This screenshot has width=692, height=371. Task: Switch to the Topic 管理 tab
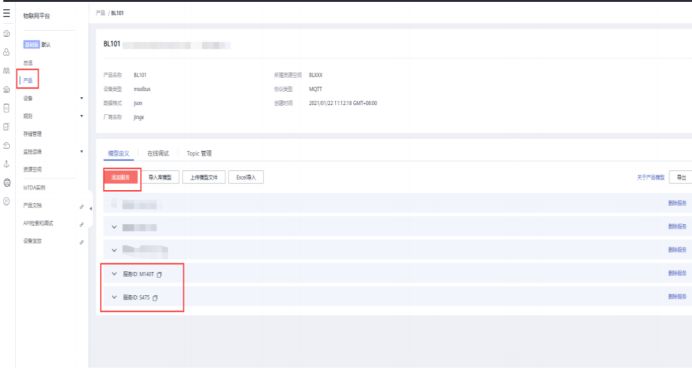tap(199, 154)
